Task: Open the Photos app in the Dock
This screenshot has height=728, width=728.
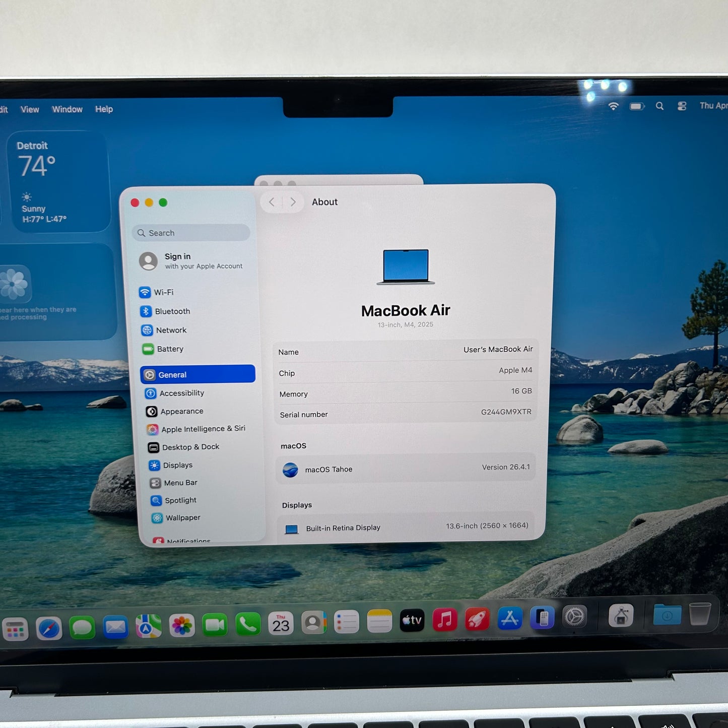Action: (182, 626)
